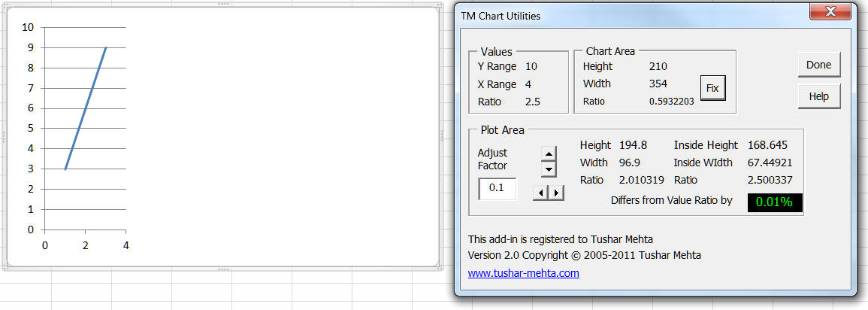Click the down arrow spin button
Screen dimensions: 868x310
coord(549,169)
